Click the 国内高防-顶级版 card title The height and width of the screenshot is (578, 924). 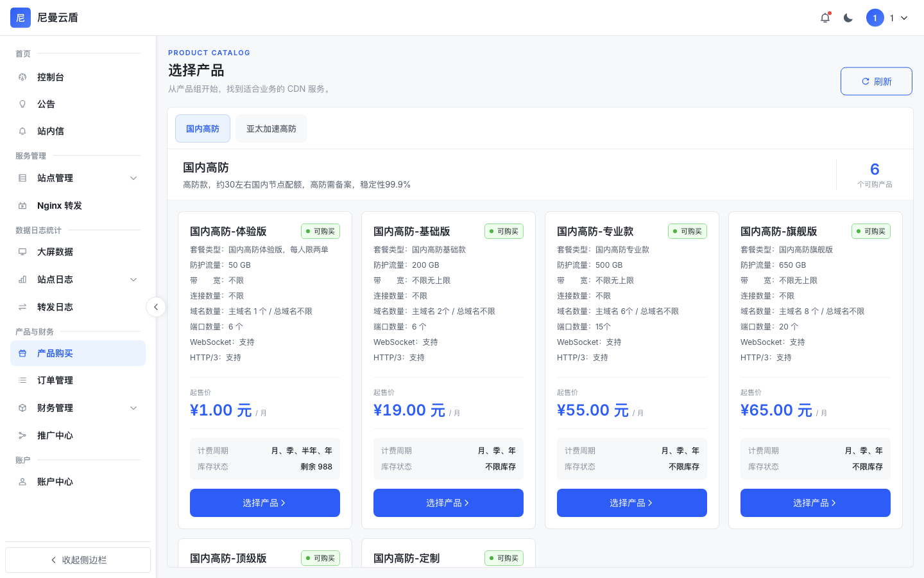[x=228, y=558]
